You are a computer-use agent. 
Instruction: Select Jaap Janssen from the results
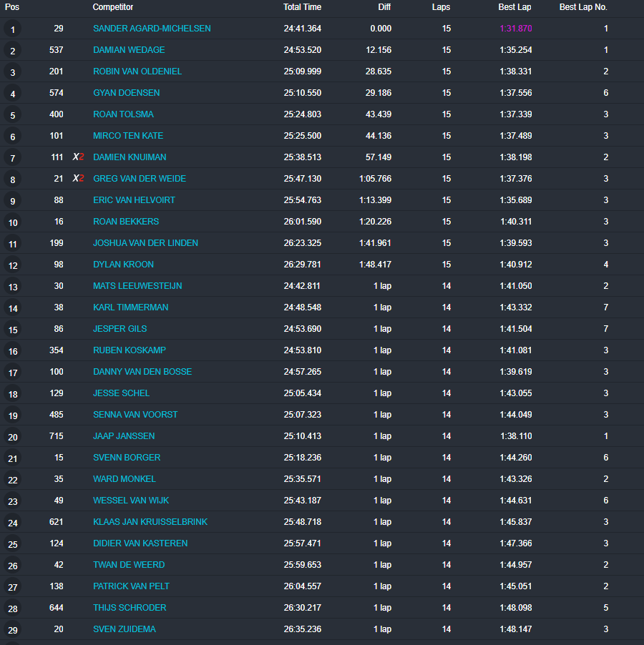(124, 436)
